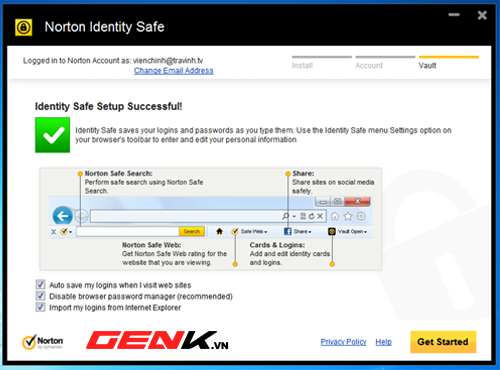Toggle Auto save my logins checkbox
The height and width of the screenshot is (370, 500).
pos(40,284)
